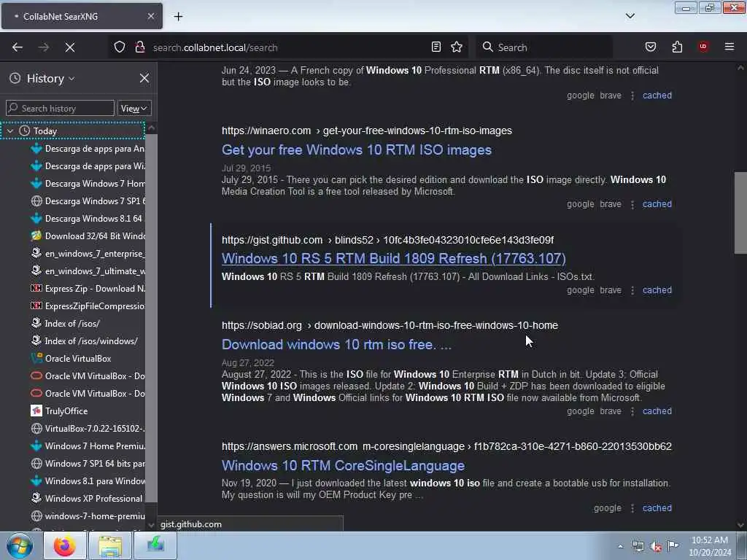
Task: Open 'VirtualBox-7.0.22-165102-' history entry
Action: [88, 429]
